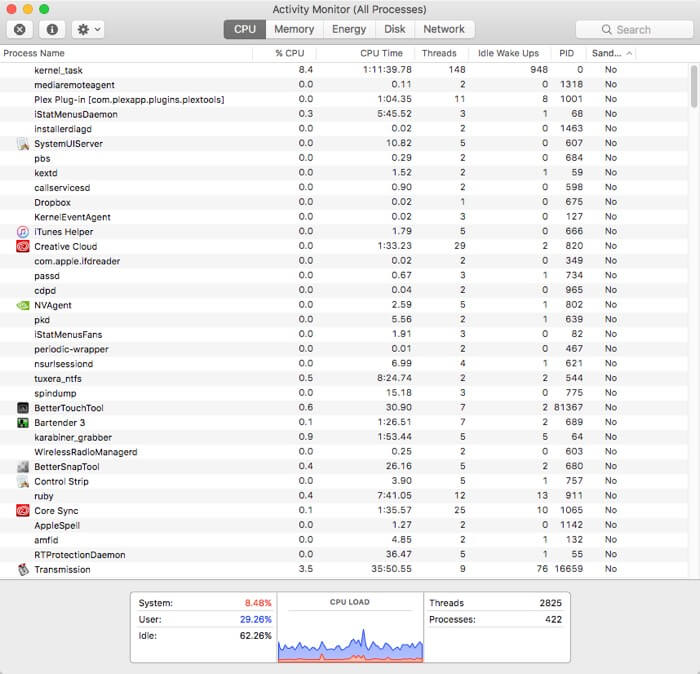Click the Transmission app icon
Image resolution: width=700 pixels, height=674 pixels.
(23, 570)
